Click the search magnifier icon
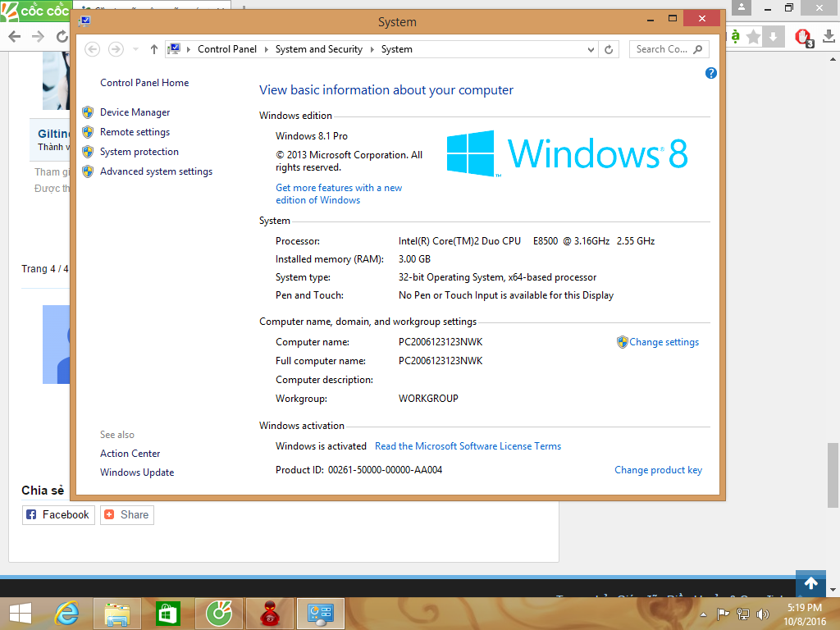 point(697,49)
